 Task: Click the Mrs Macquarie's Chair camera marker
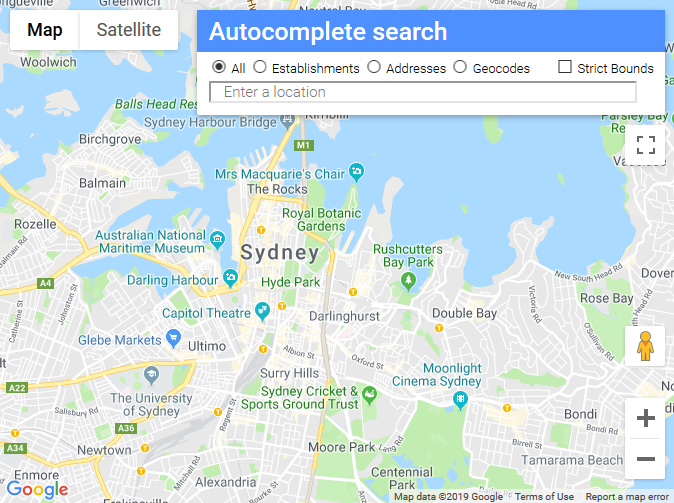[x=356, y=172]
